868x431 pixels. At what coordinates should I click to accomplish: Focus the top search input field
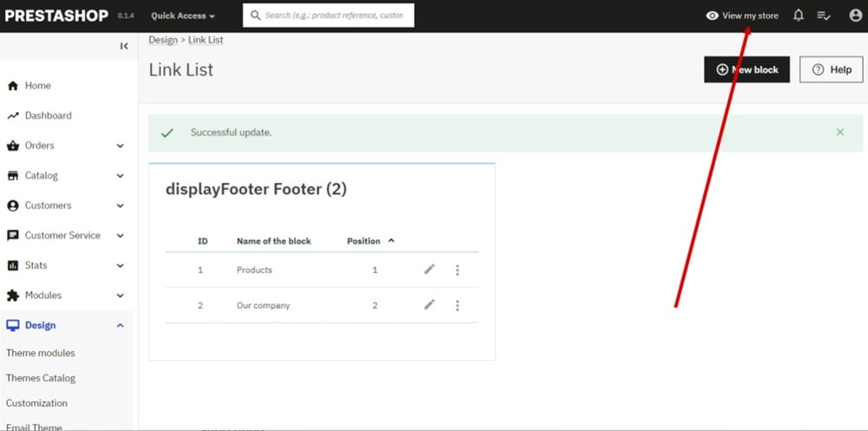coord(333,16)
